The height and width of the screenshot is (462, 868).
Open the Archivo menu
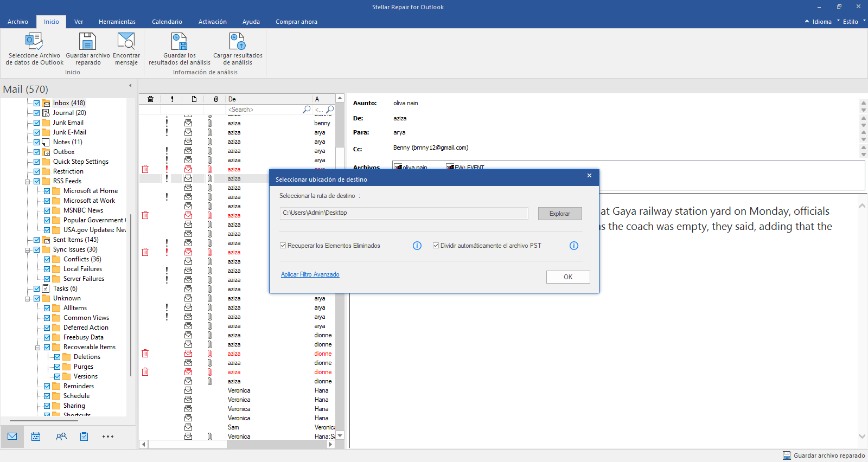18,22
